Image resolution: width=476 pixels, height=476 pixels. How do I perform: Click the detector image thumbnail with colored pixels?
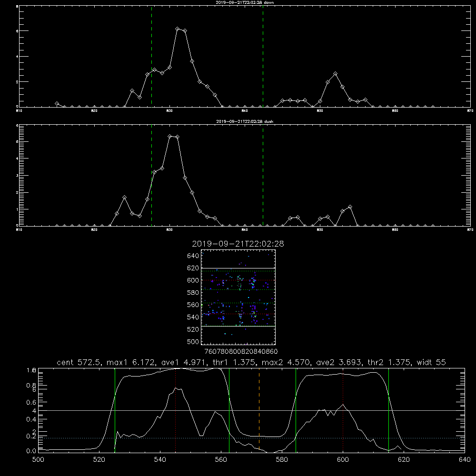(x=238, y=297)
